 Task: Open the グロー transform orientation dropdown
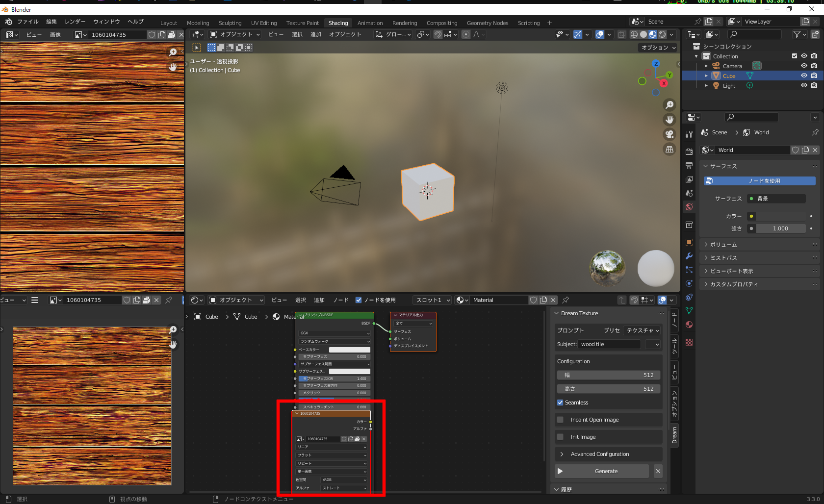393,34
